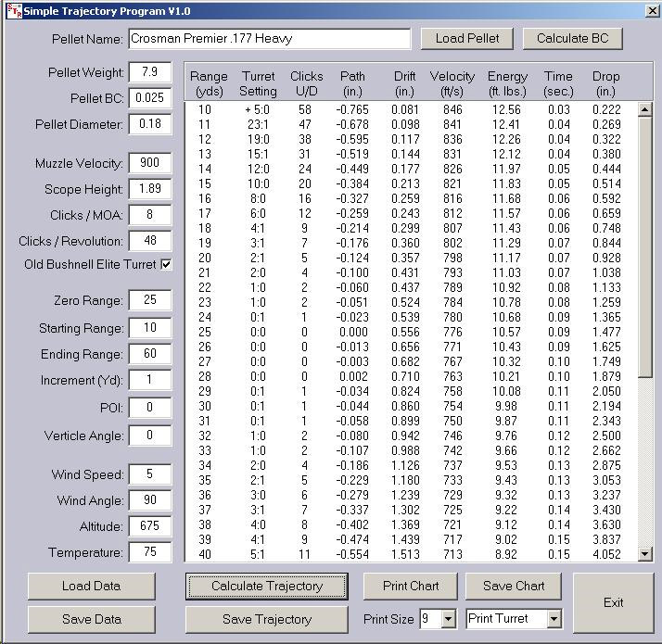
Task: Click the Simple Trajectory Program title bar icon
Action: point(10,10)
